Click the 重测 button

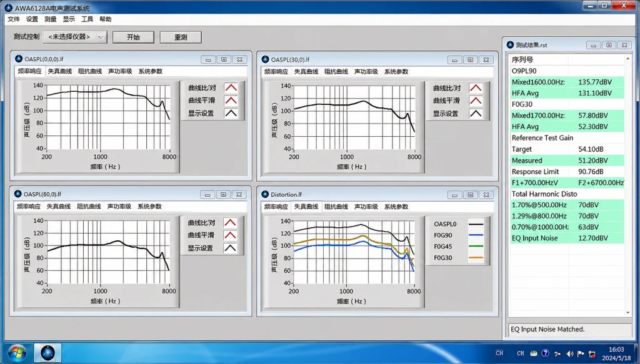181,37
